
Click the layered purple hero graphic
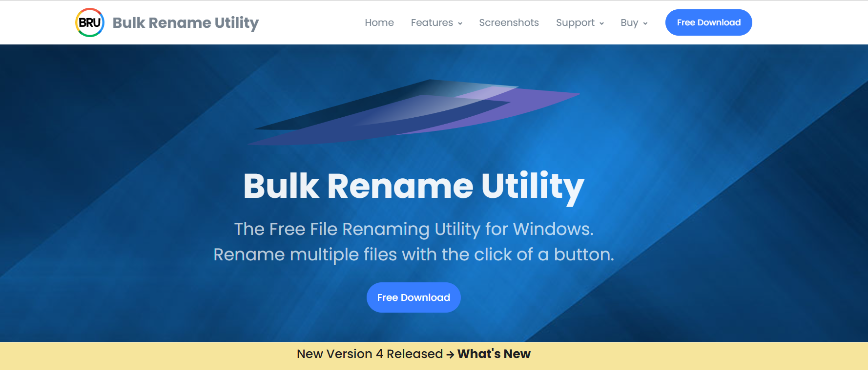coord(414,112)
